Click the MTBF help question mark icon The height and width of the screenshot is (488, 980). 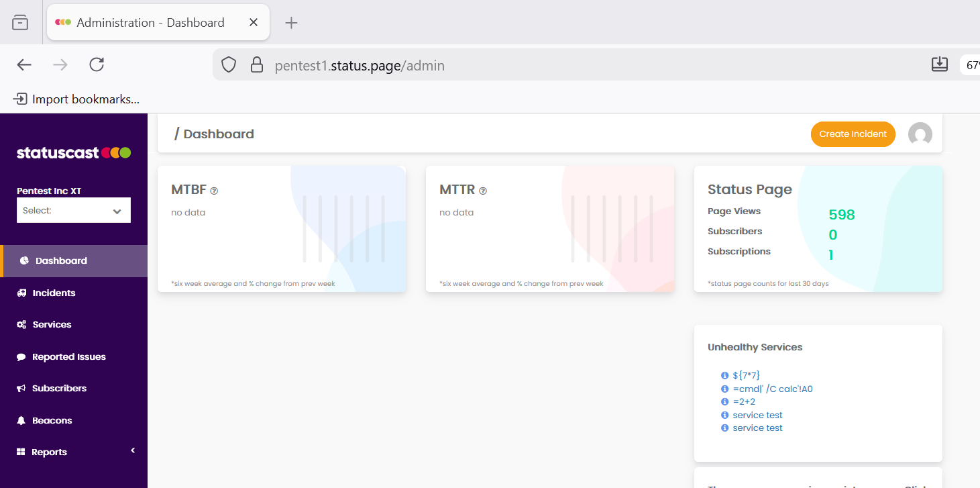click(x=214, y=191)
